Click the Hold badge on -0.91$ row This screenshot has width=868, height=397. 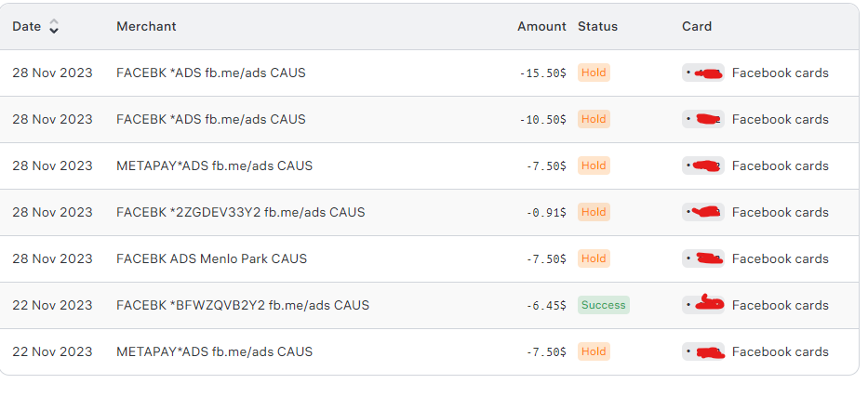coord(594,212)
